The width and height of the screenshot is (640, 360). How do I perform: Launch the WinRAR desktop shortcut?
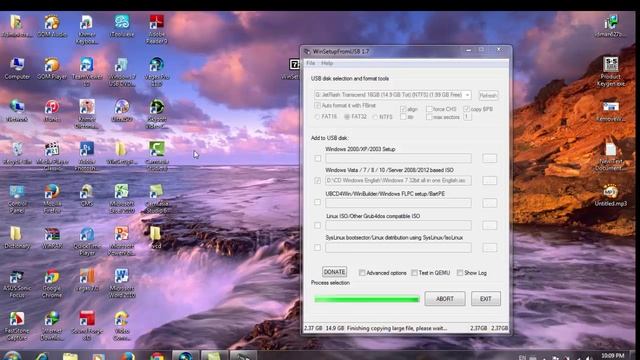pos(52,238)
